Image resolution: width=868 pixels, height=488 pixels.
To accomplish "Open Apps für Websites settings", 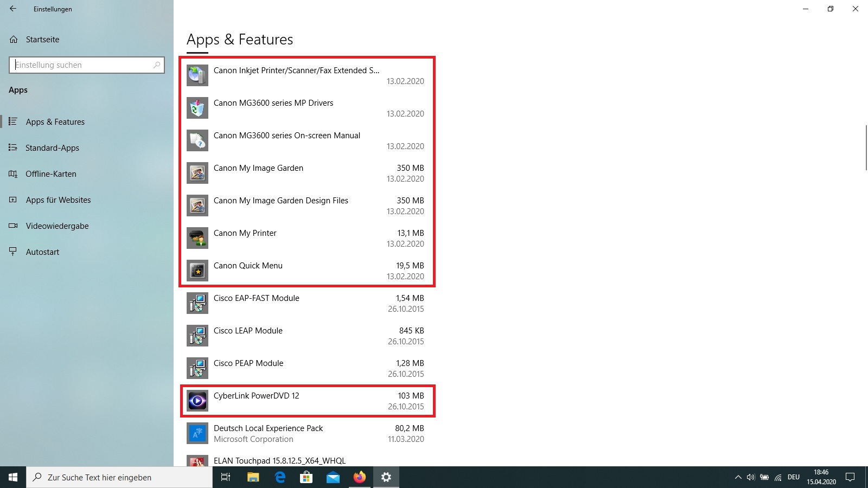I will (x=58, y=200).
